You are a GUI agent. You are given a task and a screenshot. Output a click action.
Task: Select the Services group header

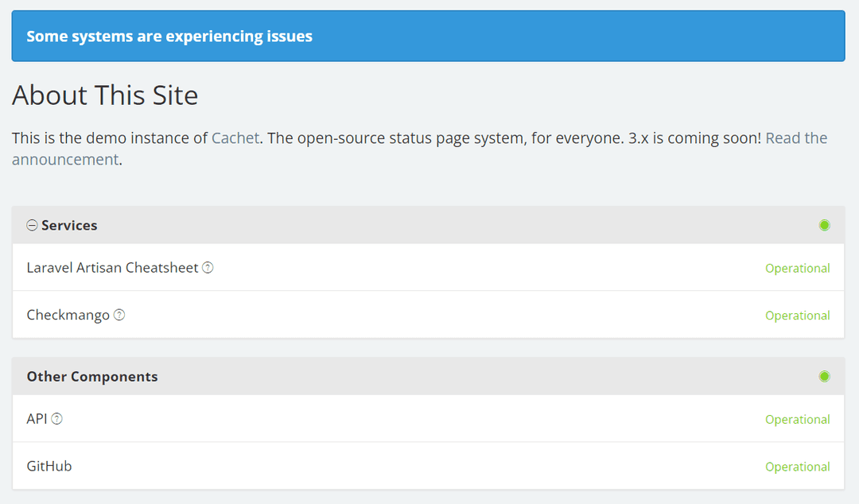(68, 225)
